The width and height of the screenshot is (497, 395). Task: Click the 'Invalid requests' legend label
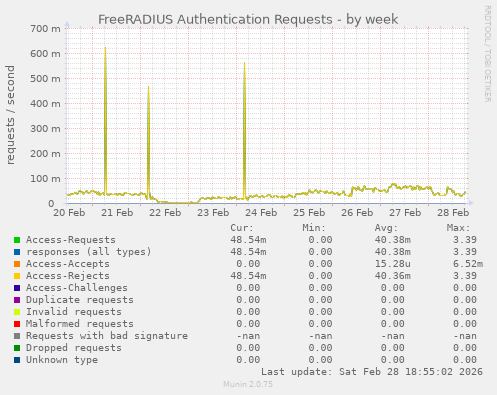(x=74, y=312)
